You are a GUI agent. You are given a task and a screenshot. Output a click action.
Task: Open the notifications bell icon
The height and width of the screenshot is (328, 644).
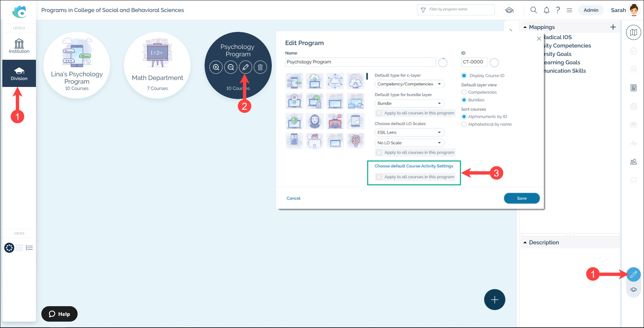click(547, 10)
